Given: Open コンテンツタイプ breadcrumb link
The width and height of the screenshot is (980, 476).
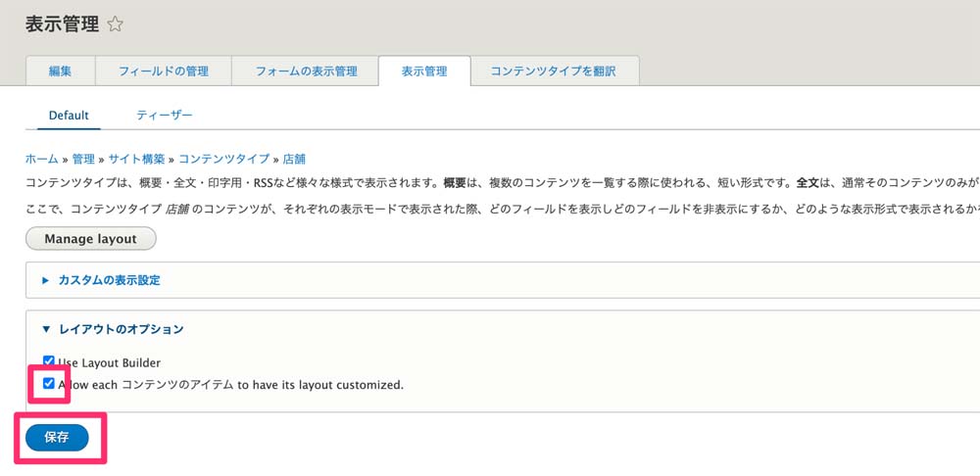Looking at the screenshot, I should (223, 159).
